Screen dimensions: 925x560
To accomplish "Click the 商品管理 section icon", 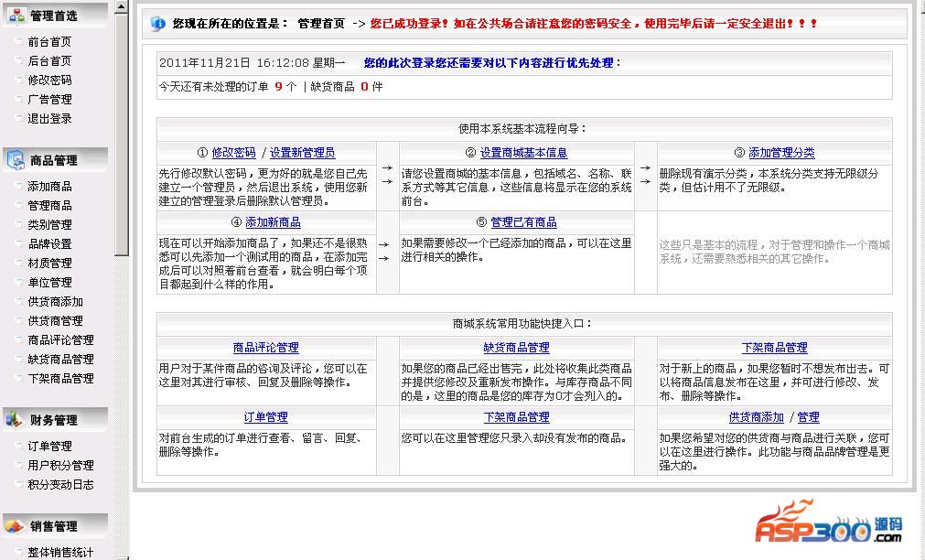I will point(16,159).
